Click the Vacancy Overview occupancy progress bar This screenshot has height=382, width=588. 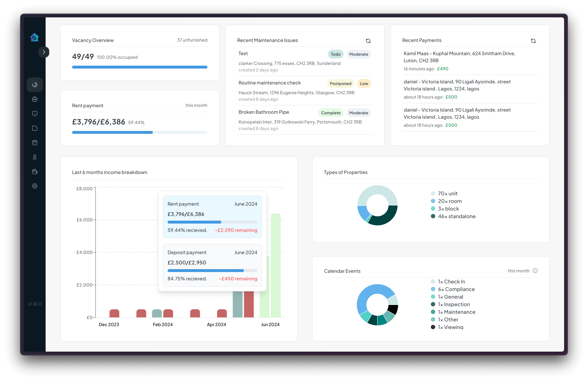(140, 67)
